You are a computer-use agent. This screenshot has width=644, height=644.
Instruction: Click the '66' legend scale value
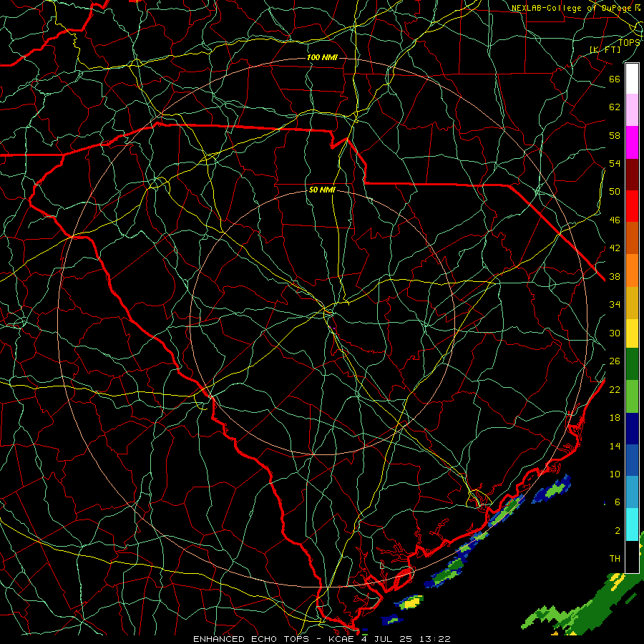click(x=615, y=79)
